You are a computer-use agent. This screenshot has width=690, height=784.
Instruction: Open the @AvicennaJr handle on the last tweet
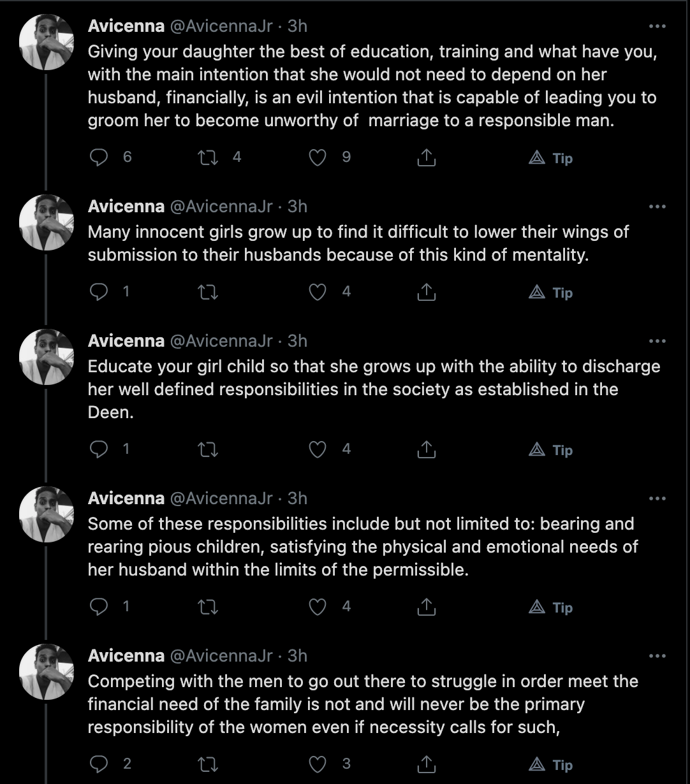coord(221,655)
